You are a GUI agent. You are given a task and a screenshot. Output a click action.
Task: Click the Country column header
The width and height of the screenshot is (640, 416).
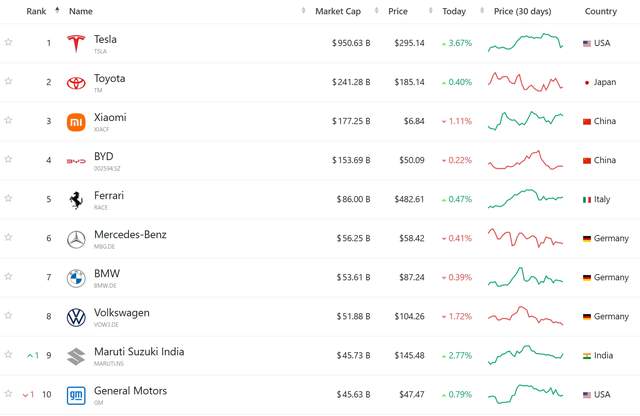point(600,11)
